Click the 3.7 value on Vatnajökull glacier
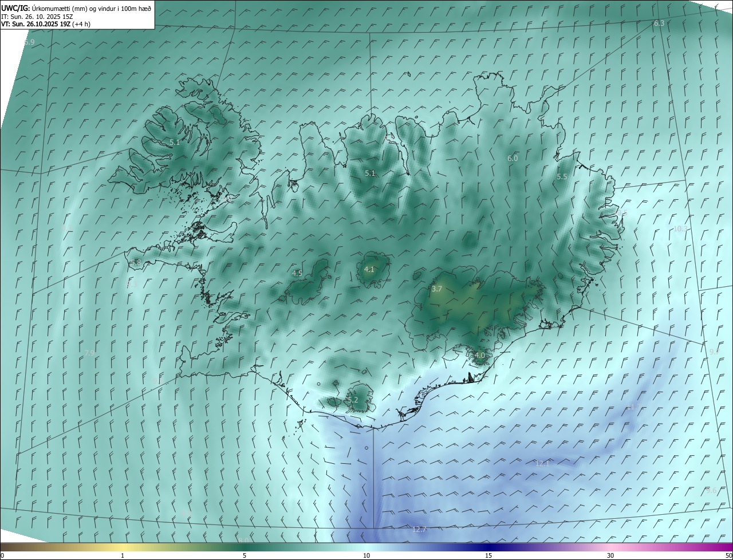733x560 pixels. [x=437, y=289]
